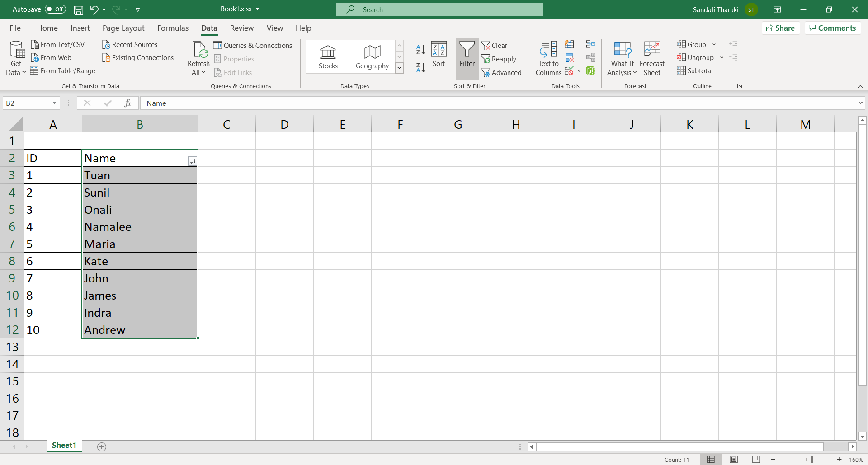Open the filter dropdown on Name header
The height and width of the screenshot is (465, 868).
point(192,161)
